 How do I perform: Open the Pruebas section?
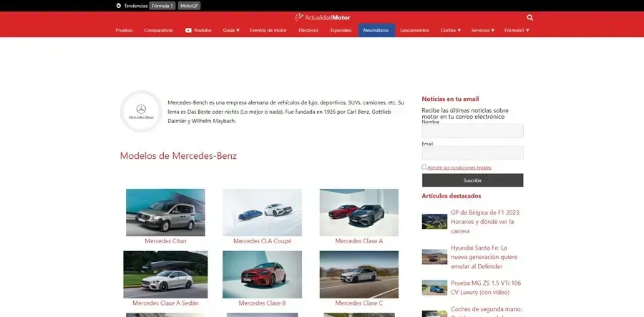point(124,30)
